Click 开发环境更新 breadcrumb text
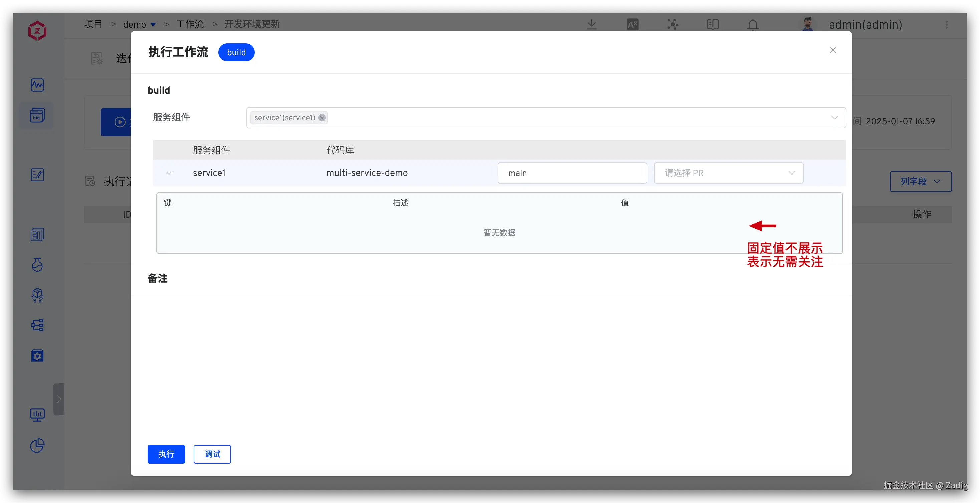Image resolution: width=980 pixels, height=503 pixels. pos(251,24)
